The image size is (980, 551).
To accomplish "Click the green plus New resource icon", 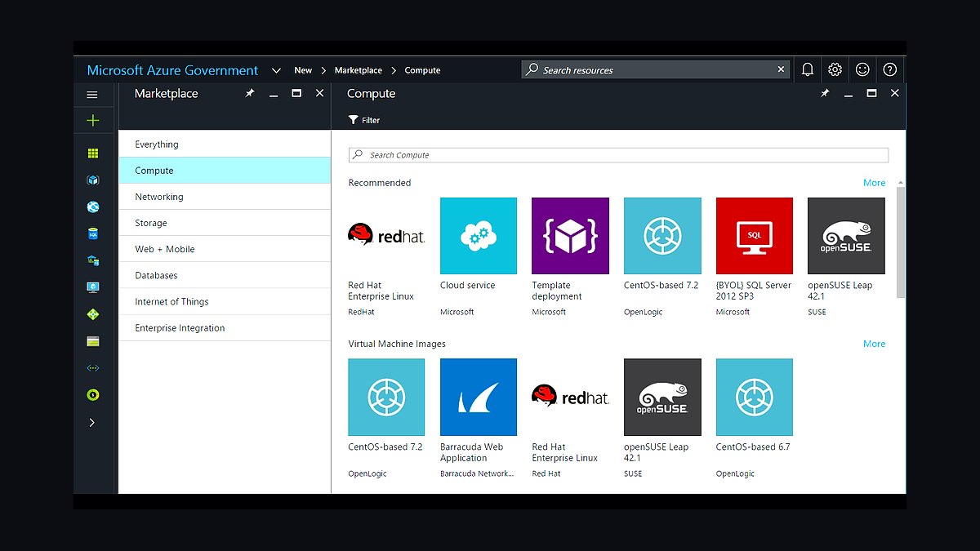I will pos(93,121).
